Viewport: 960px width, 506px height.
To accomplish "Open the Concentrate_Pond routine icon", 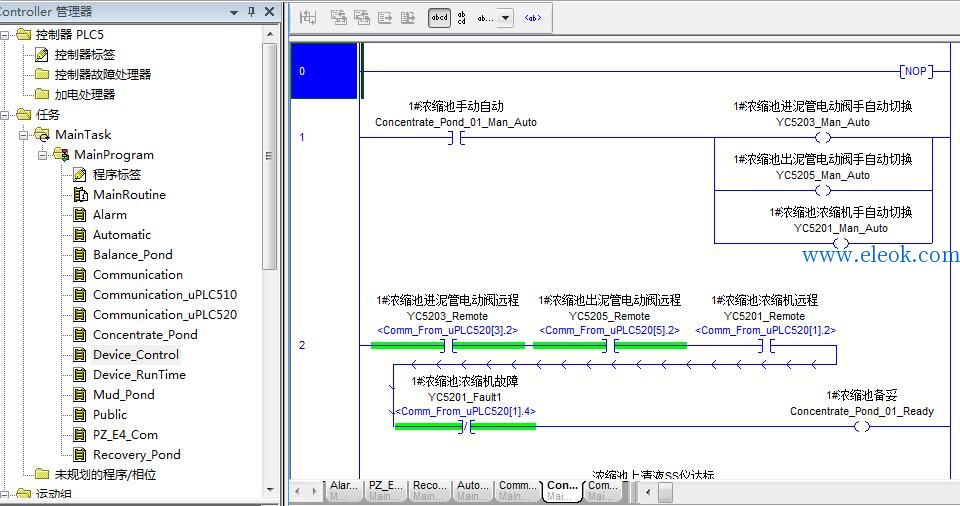I will 80,335.
